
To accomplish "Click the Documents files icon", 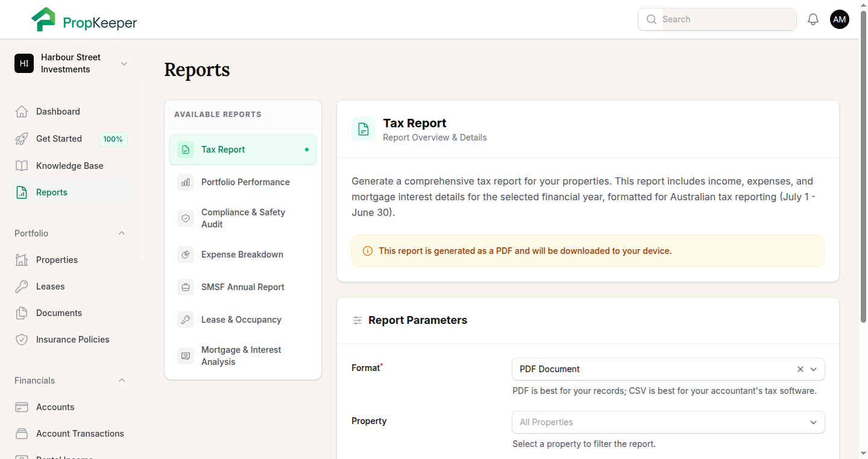I will point(22,313).
